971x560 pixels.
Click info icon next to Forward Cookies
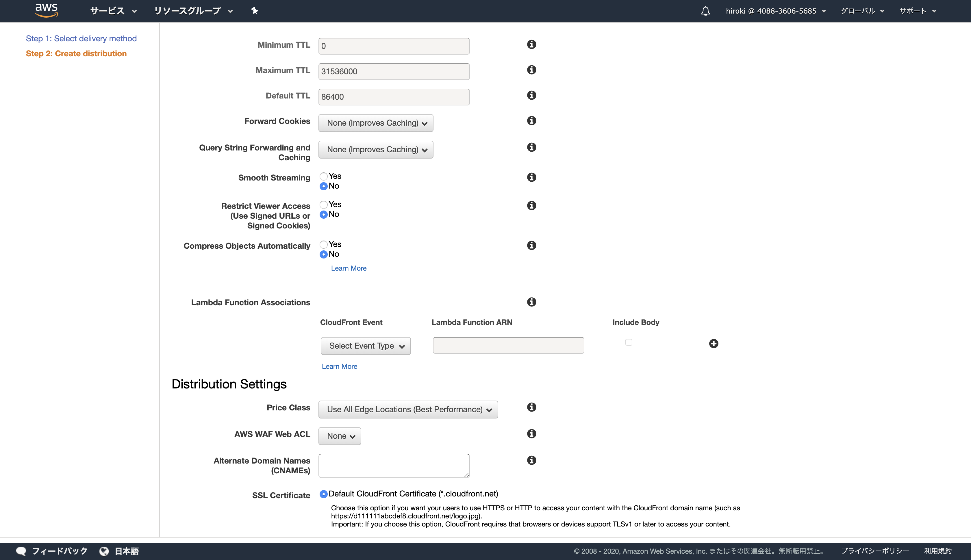(531, 121)
